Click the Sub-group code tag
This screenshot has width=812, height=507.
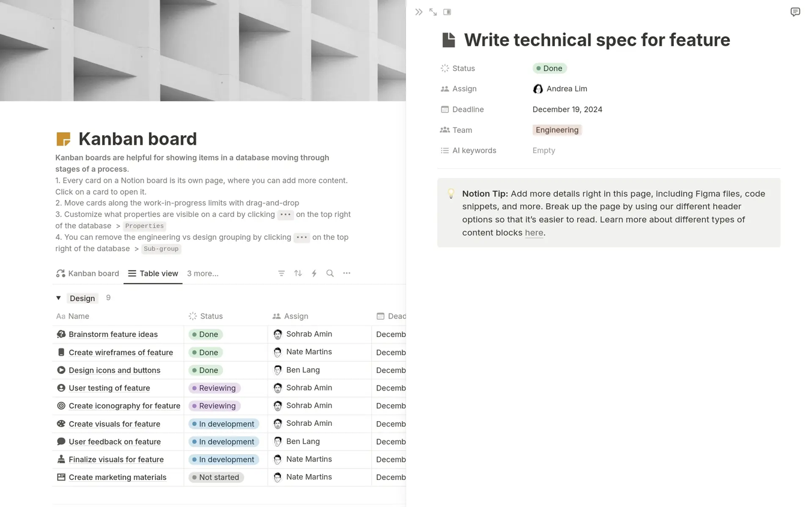pos(161,249)
